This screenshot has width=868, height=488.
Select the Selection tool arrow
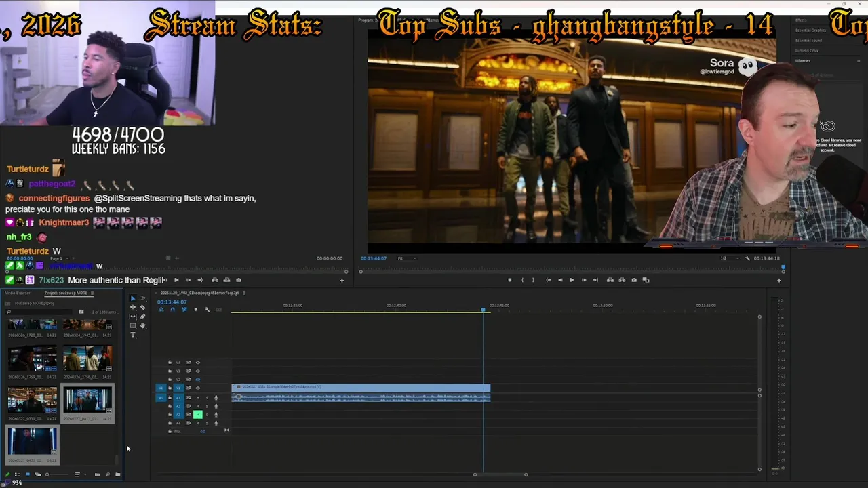(133, 298)
